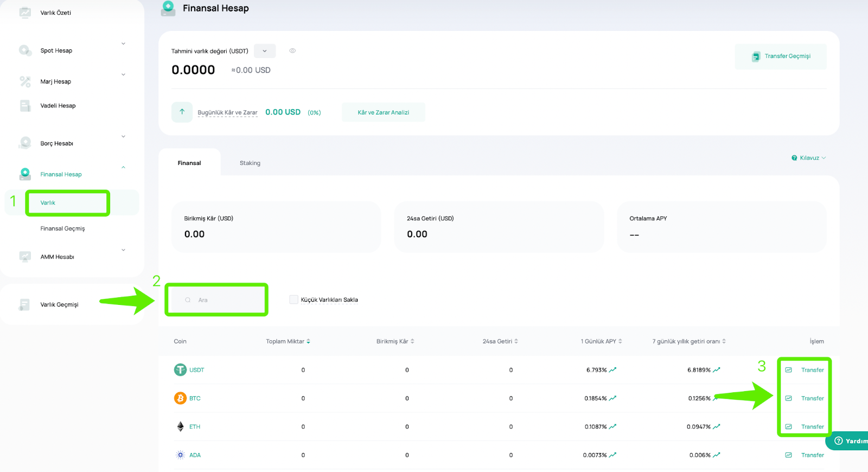Click the 1 Günlük APY trend icon for BTC
The width and height of the screenshot is (868, 472).
click(612, 398)
